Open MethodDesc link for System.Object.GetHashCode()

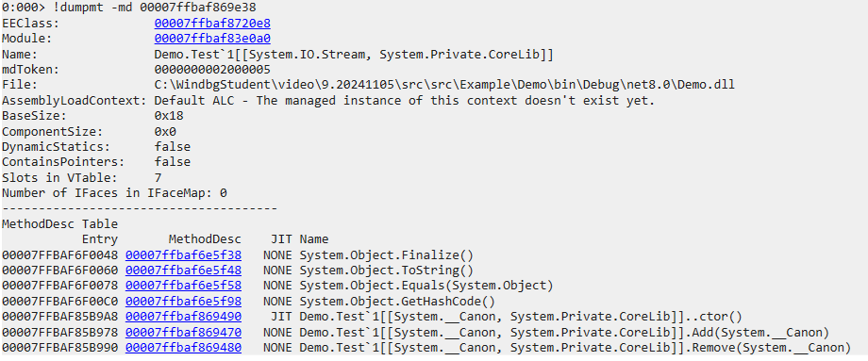183,302
